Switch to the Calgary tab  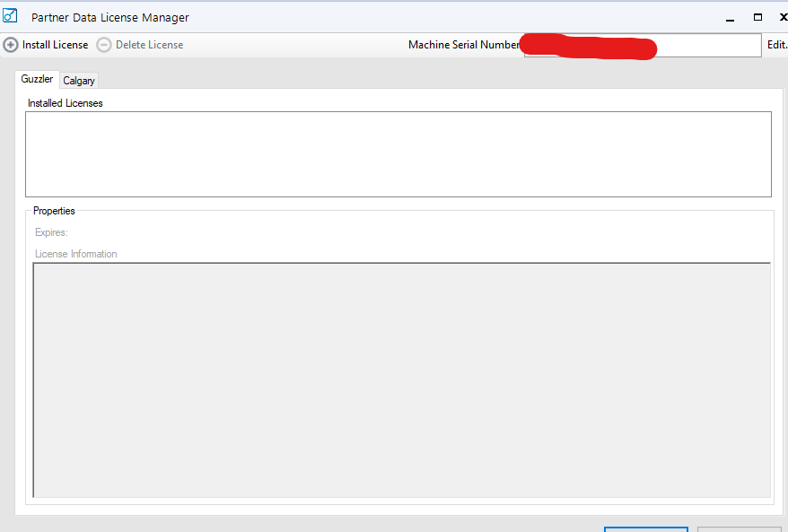point(79,80)
